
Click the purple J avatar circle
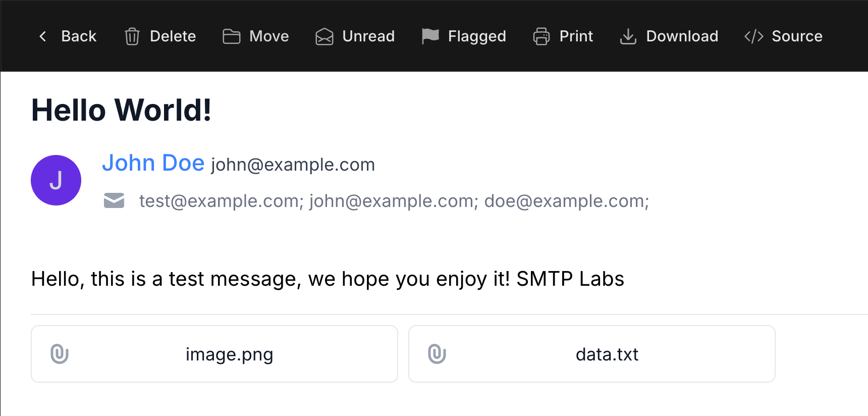(56, 180)
